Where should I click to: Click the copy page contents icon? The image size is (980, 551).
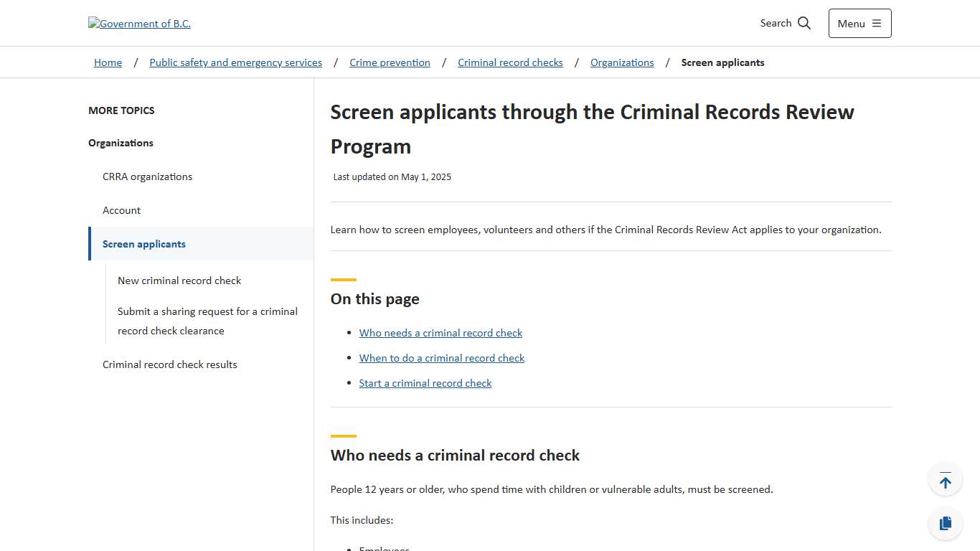click(x=945, y=523)
